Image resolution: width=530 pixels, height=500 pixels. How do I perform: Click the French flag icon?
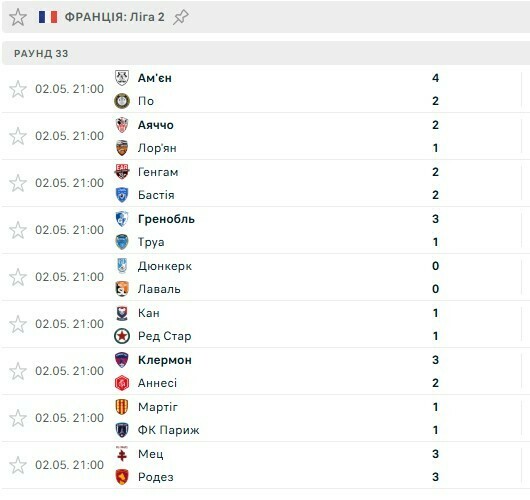tap(48, 17)
